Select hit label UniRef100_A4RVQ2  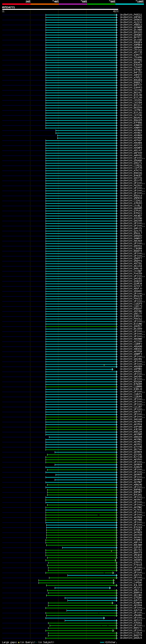click(131, 156)
